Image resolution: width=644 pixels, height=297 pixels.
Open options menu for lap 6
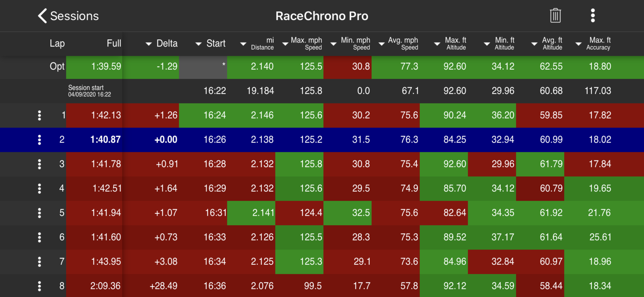pyautogui.click(x=39, y=237)
